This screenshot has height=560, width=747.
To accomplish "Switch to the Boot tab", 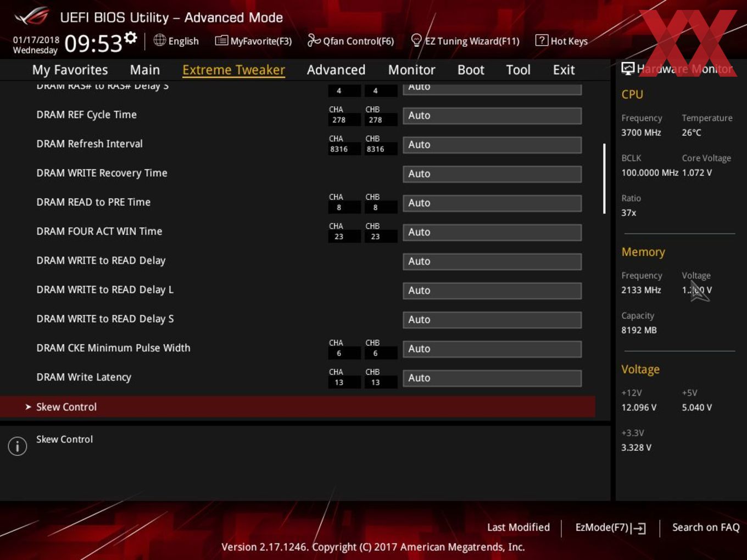I will point(471,70).
